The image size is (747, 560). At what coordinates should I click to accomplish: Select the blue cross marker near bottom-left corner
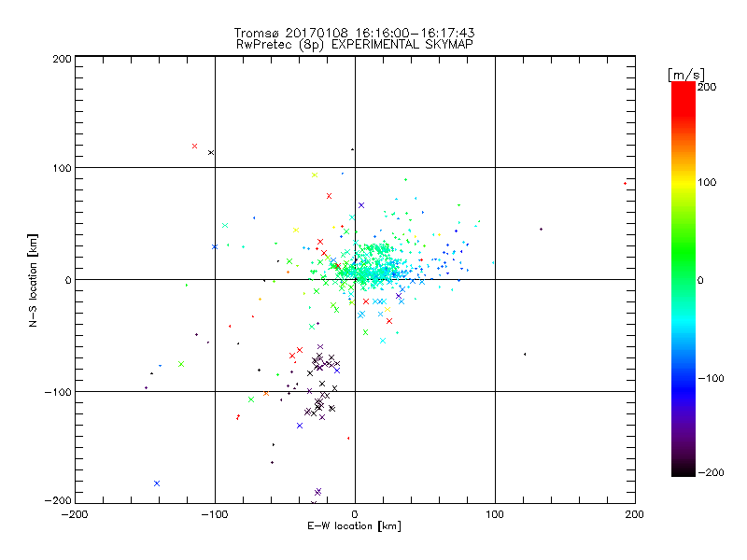pyautogui.click(x=157, y=483)
